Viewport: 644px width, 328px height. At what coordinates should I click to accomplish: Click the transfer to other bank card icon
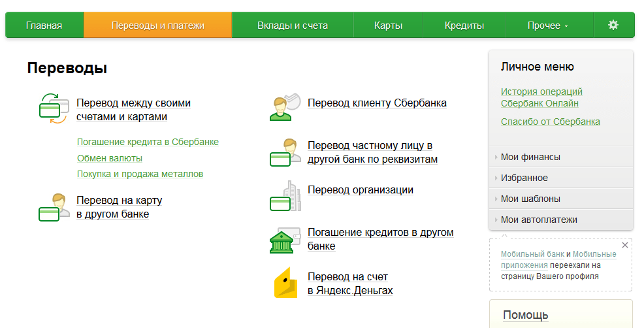[x=54, y=208]
